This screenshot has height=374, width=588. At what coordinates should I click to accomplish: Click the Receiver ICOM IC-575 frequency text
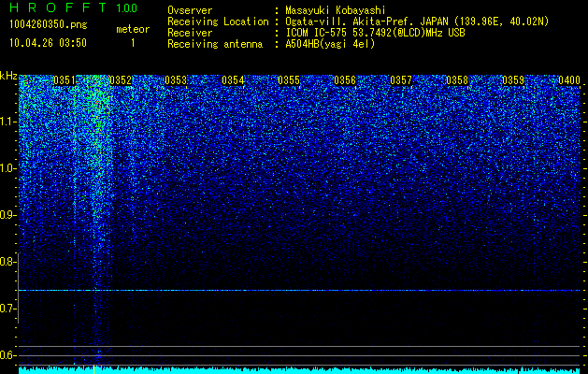point(375,33)
